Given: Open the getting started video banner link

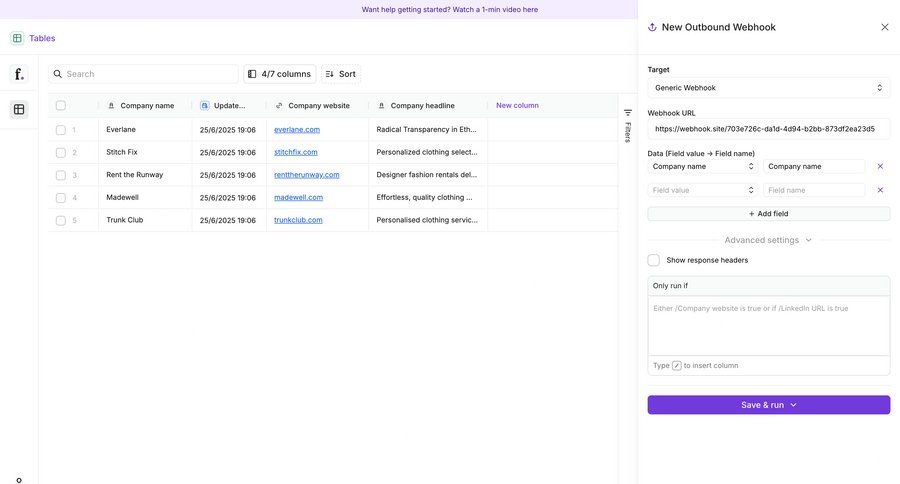Looking at the screenshot, I should 450,10.
